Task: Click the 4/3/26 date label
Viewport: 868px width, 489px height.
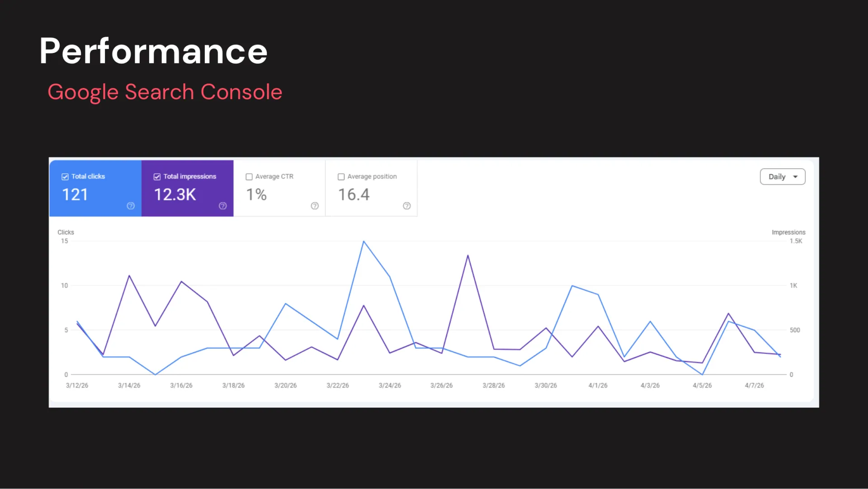Action: click(x=650, y=385)
